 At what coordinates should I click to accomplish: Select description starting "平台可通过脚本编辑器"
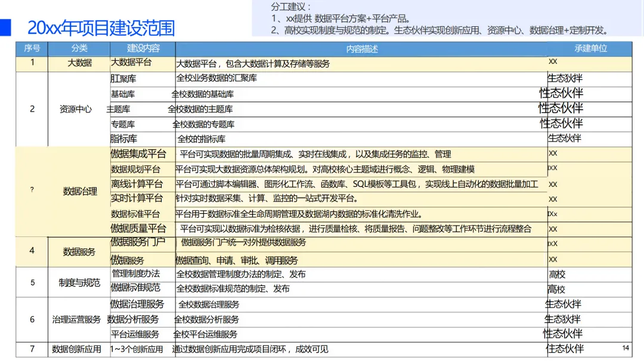[357, 184]
